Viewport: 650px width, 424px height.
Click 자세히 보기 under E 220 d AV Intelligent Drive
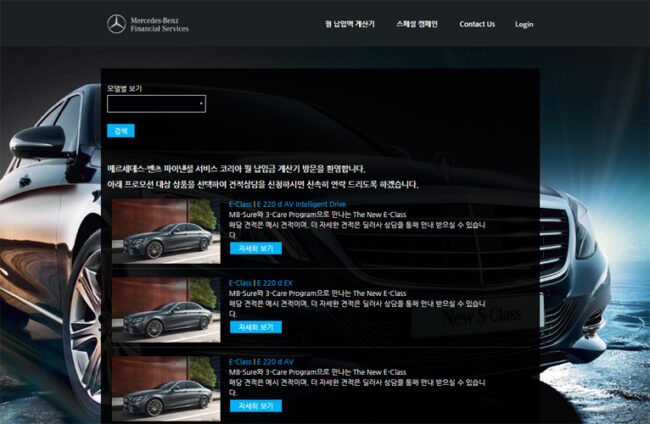click(255, 248)
